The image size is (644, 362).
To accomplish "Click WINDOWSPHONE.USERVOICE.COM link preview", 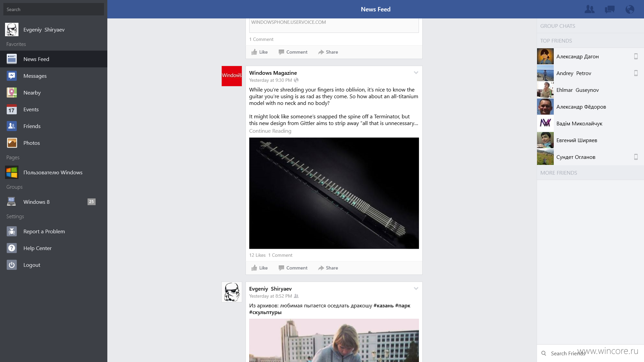I will tap(334, 25).
